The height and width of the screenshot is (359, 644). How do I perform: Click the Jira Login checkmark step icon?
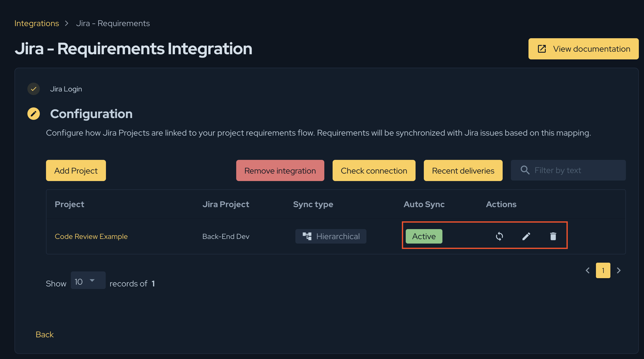tap(34, 89)
